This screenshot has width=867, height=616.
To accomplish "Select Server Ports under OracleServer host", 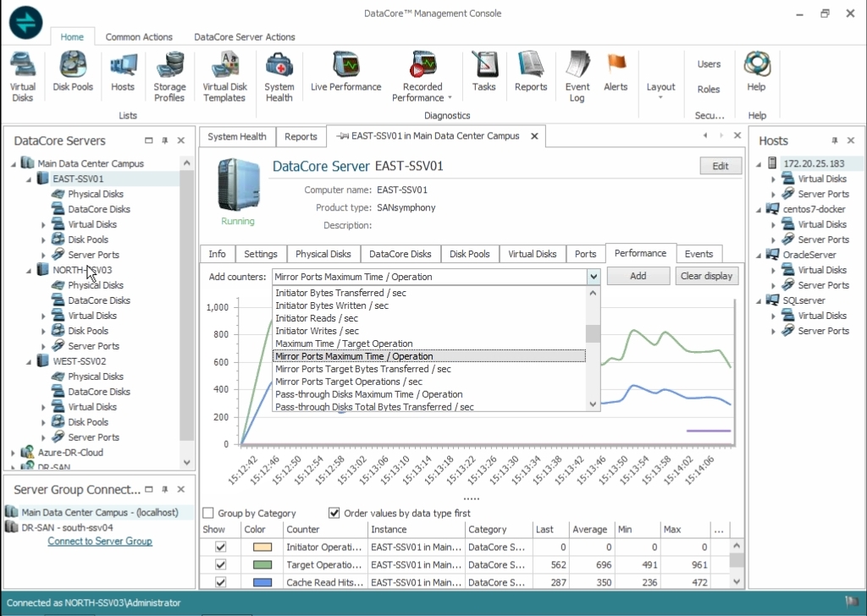I will pos(823,285).
